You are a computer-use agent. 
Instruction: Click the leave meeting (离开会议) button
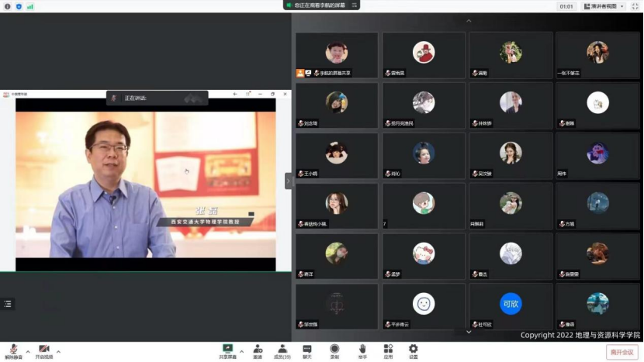622,352
